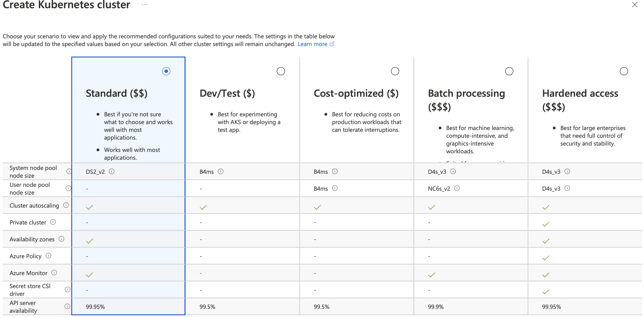Click info icon beside Cluster autoscaling

click(x=66, y=205)
